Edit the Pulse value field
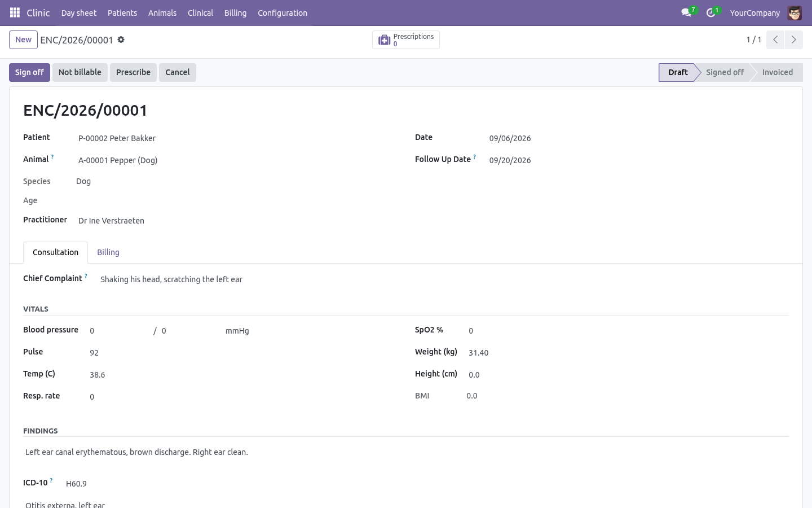Viewport: 812px width, 508px height. point(242,353)
